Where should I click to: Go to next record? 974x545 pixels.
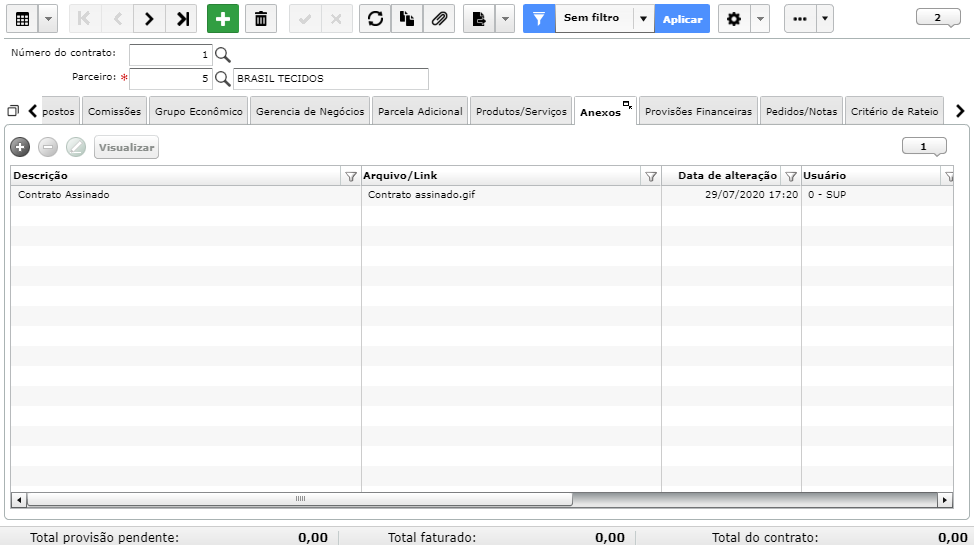point(149,19)
